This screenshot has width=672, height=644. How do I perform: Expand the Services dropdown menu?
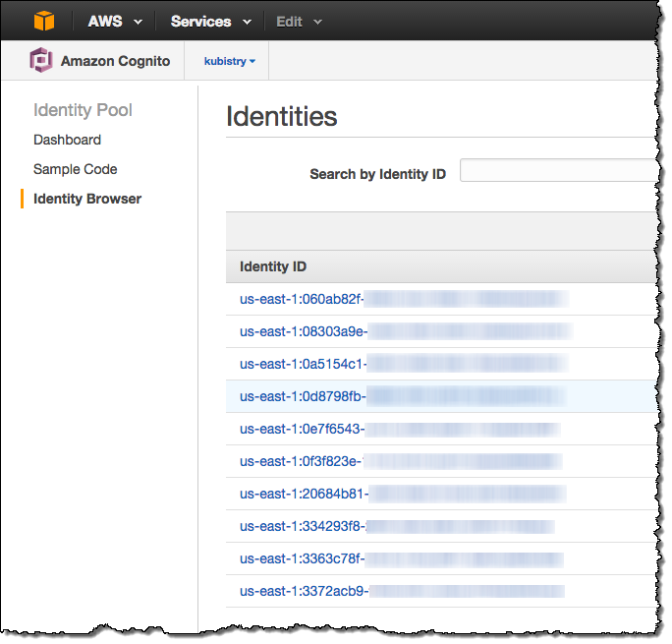click(x=210, y=22)
